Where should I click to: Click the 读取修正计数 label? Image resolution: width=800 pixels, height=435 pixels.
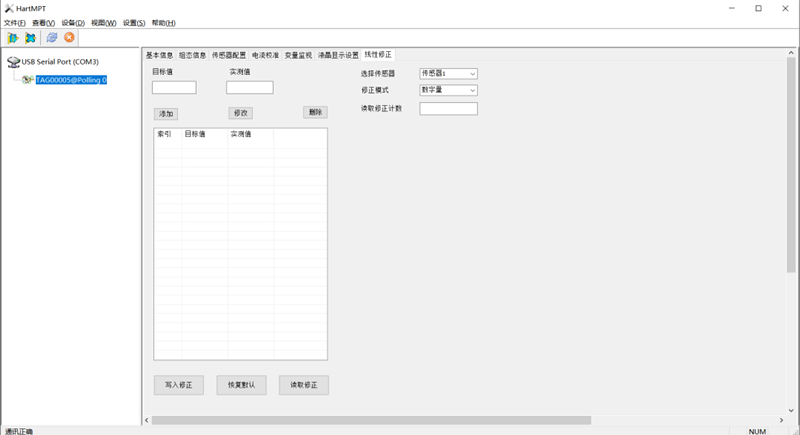(x=382, y=109)
